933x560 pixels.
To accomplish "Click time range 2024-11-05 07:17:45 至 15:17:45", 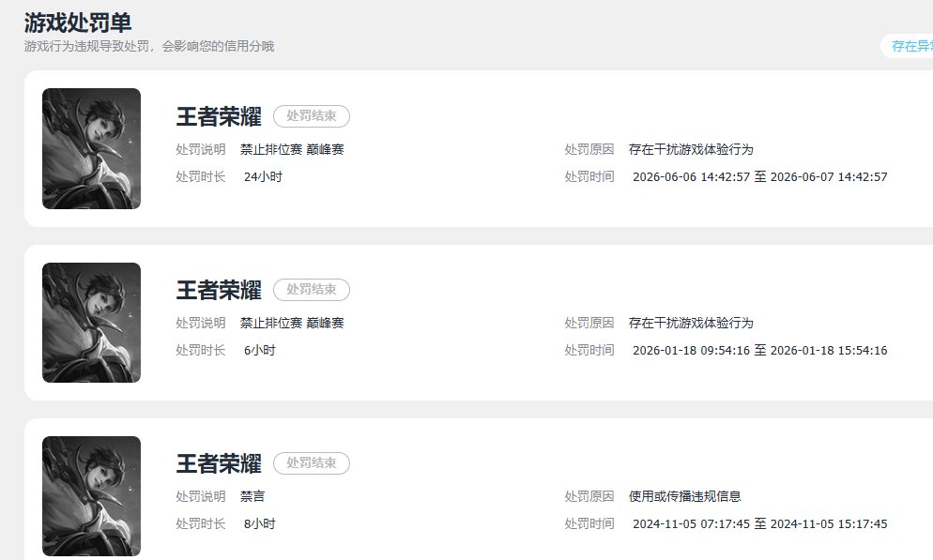I will [760, 523].
